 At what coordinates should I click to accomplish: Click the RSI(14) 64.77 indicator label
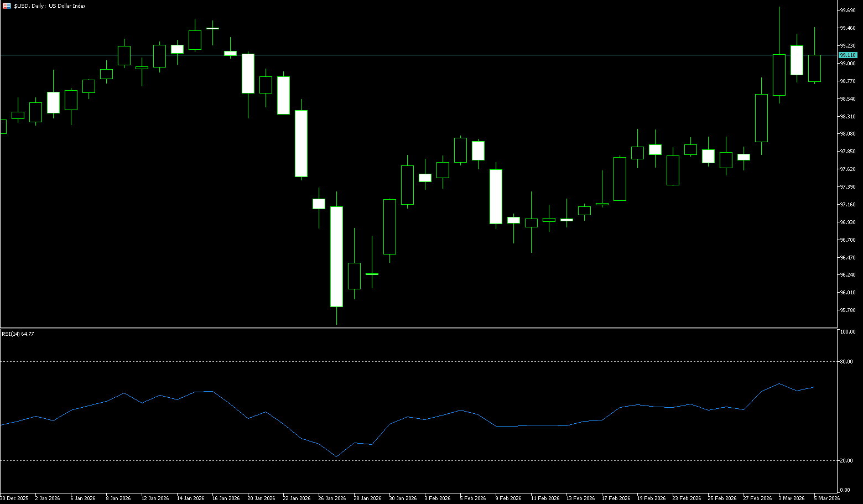point(18,334)
